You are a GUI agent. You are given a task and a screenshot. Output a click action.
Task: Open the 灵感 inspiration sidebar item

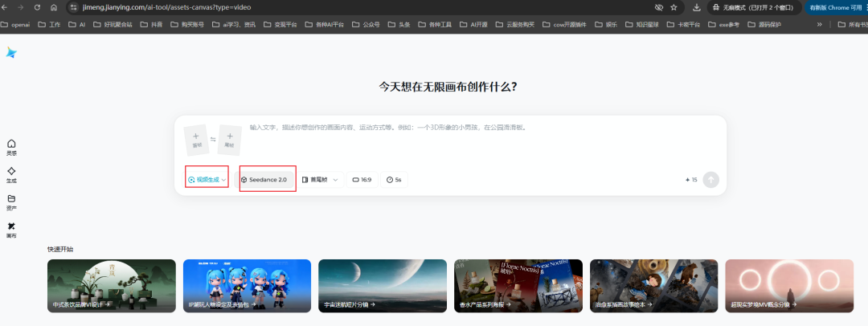(x=11, y=148)
